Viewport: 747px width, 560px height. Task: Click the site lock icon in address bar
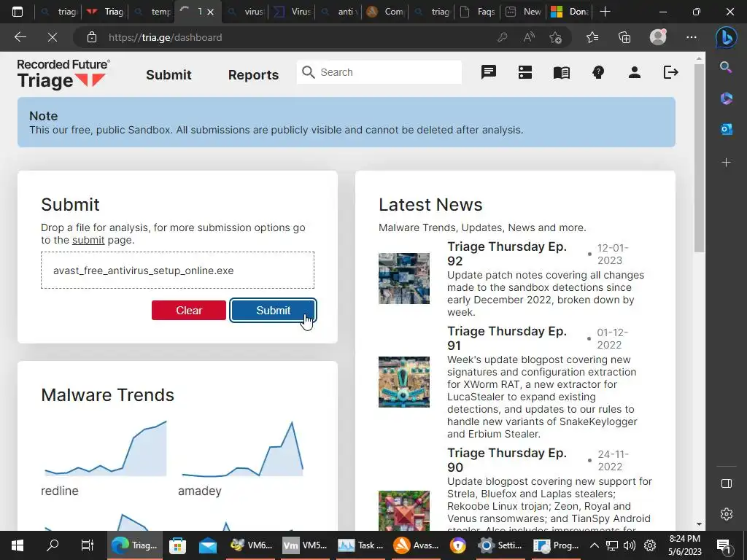pyautogui.click(x=92, y=37)
